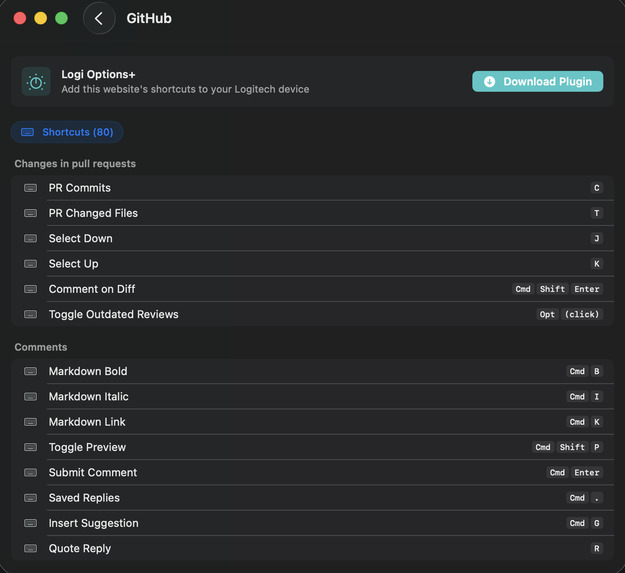Click the Logi Options+ app icon

(36, 82)
